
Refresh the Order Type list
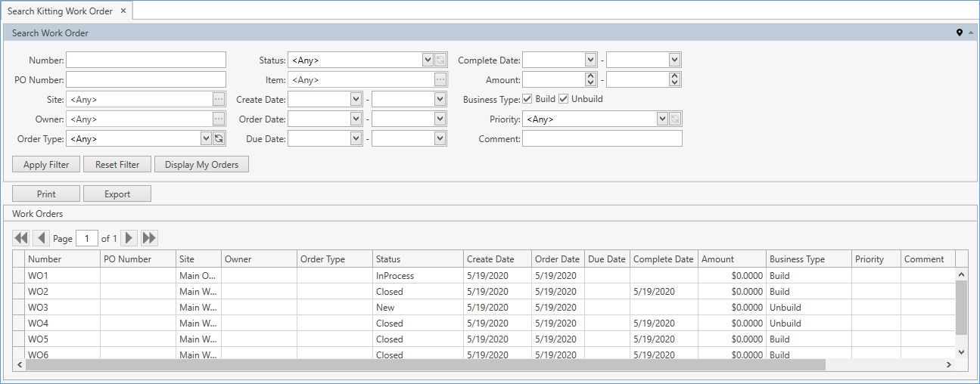[x=219, y=138]
